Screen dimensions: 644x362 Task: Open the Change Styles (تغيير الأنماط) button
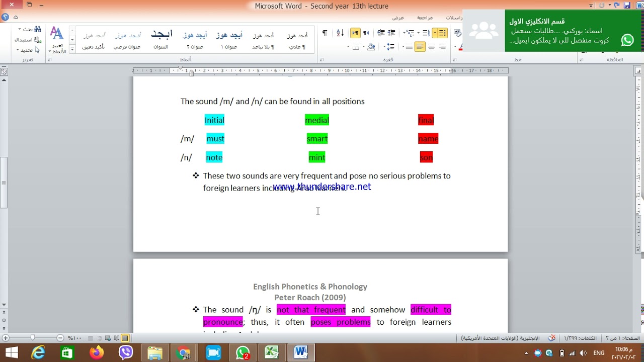[57, 40]
